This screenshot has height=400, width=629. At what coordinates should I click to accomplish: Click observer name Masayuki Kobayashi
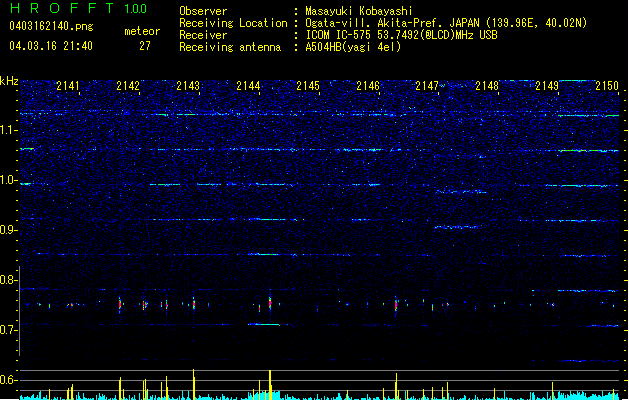(x=359, y=11)
